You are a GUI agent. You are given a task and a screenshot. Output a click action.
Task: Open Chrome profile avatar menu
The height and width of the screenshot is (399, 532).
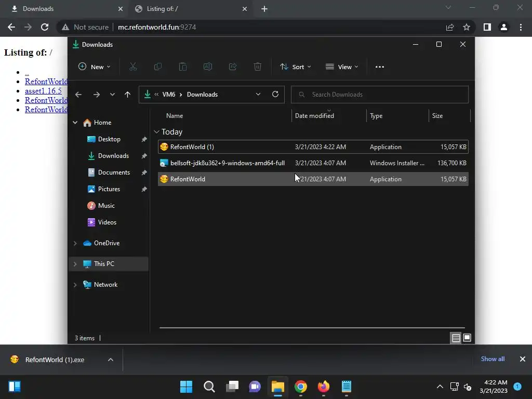click(x=504, y=27)
